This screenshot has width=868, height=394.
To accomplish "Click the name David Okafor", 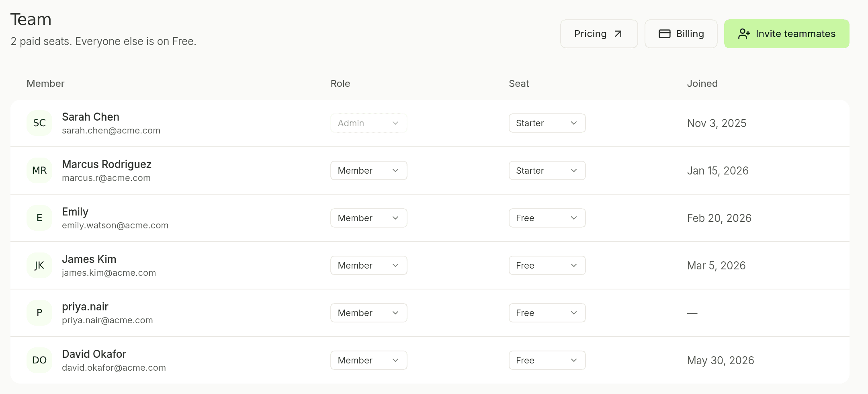I will 94,354.
